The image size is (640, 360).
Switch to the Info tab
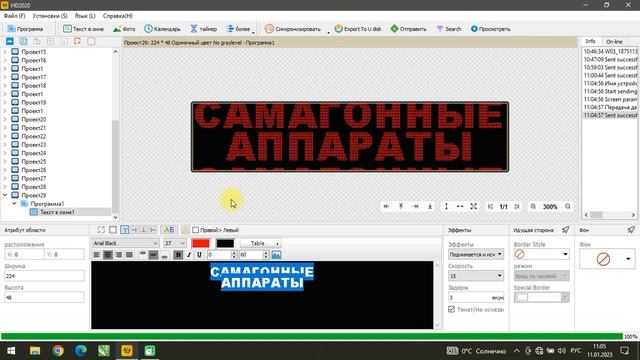(590, 42)
